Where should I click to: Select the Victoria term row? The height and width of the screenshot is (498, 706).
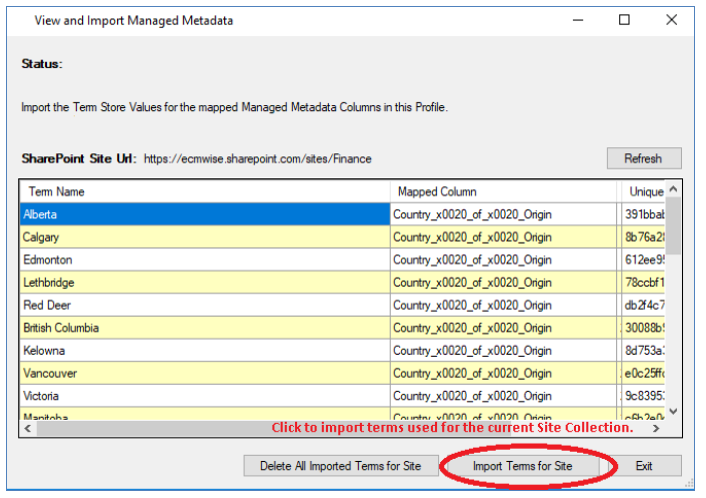click(204, 396)
